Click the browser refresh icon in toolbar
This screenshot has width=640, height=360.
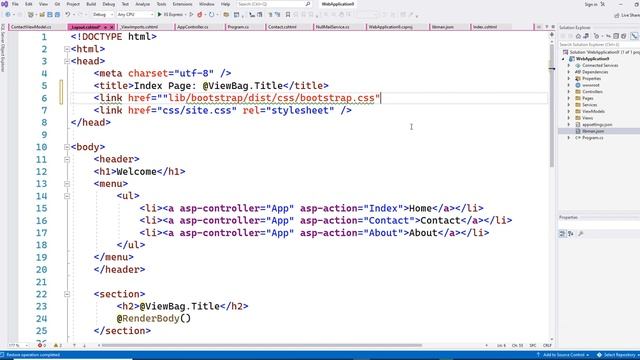(211, 14)
